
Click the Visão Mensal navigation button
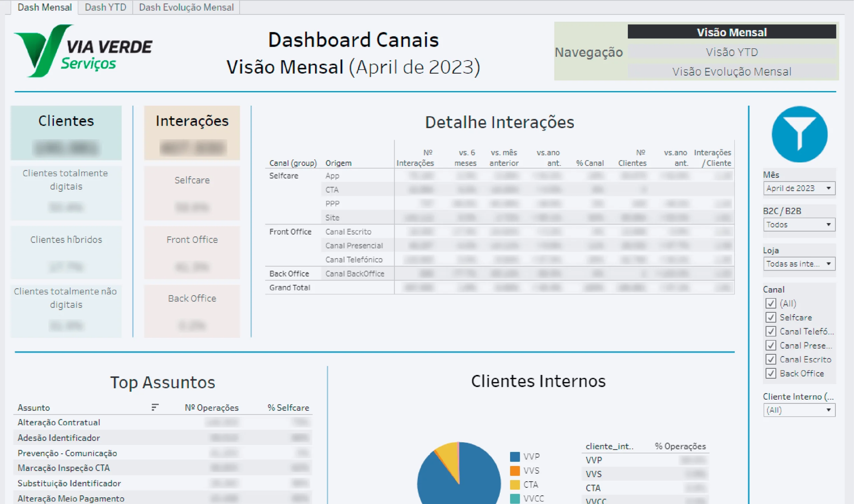[x=732, y=32]
